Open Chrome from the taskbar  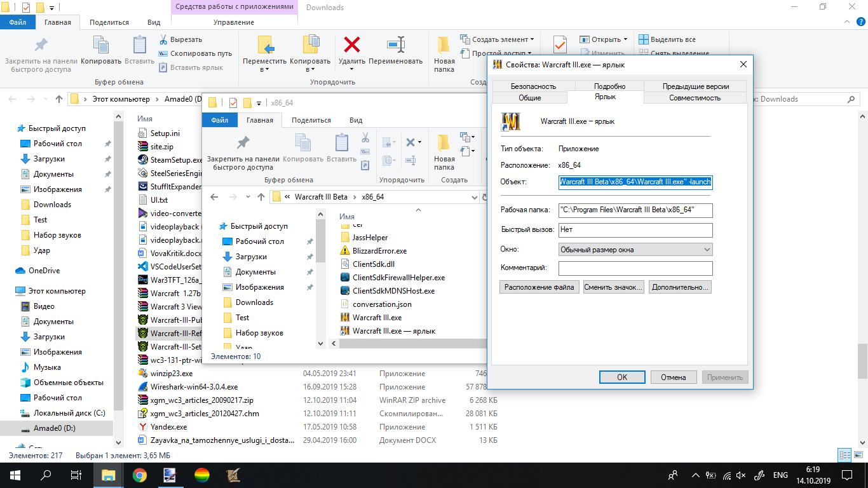coord(140,475)
